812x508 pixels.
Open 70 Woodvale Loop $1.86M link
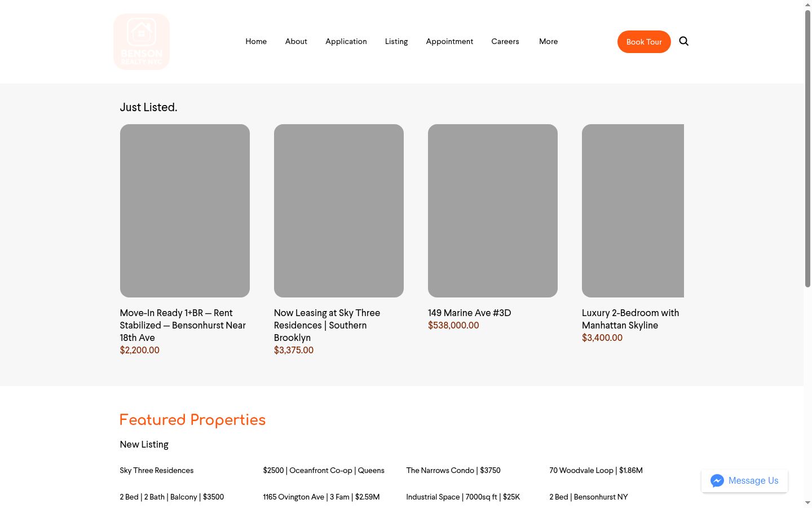tap(596, 470)
